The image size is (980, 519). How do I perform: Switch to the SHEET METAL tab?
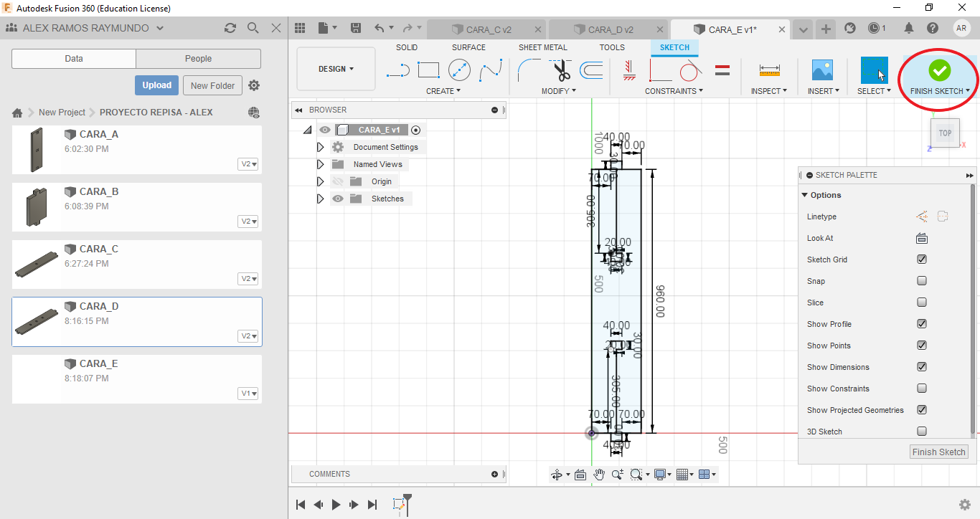point(542,47)
